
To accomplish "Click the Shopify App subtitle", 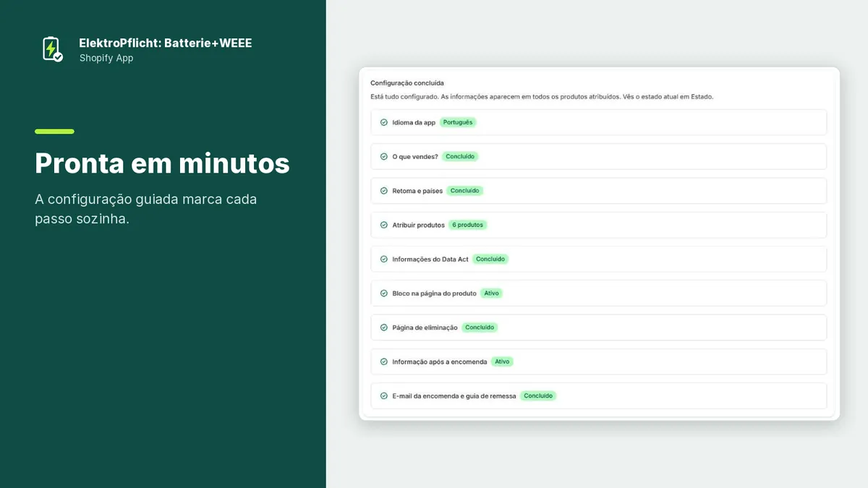I will [106, 59].
